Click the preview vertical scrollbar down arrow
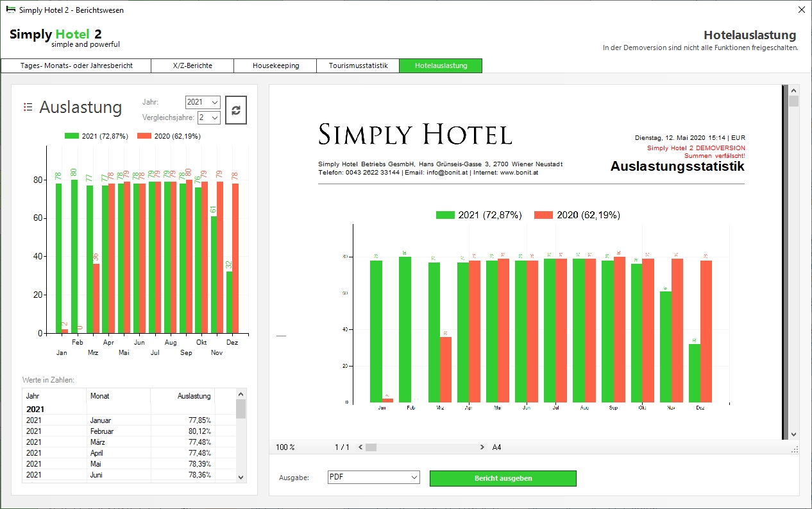Viewport: 812px width, 509px height. coord(794,435)
